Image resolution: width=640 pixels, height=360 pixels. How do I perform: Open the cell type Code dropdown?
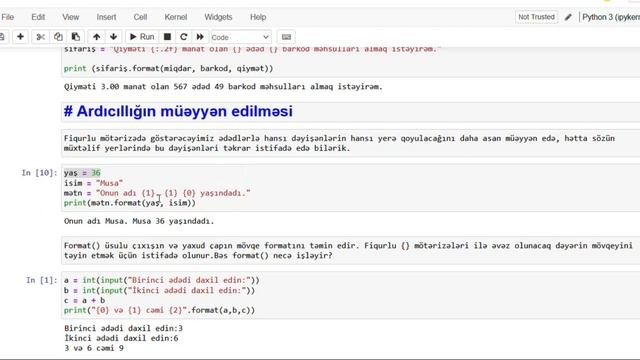pyautogui.click(x=240, y=37)
